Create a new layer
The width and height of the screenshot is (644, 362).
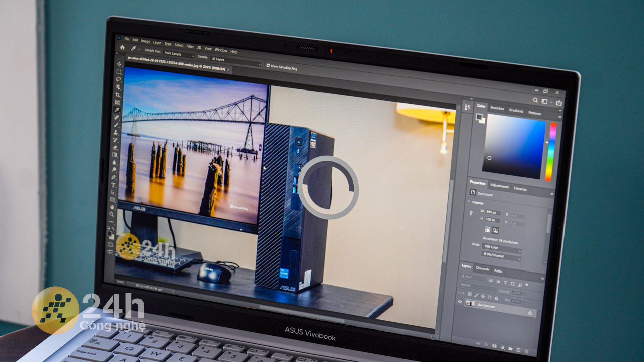518,349
